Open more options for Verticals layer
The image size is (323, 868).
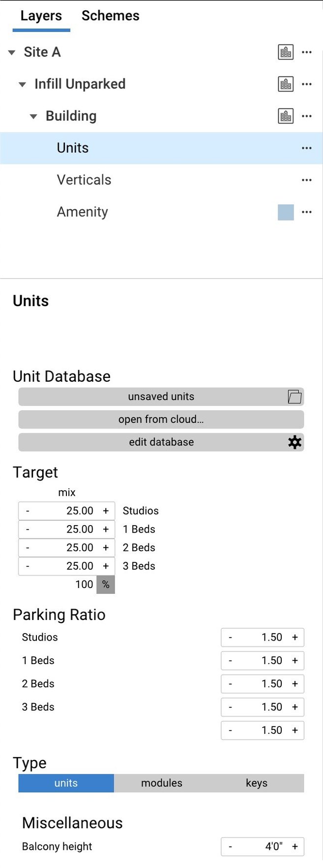point(307,180)
